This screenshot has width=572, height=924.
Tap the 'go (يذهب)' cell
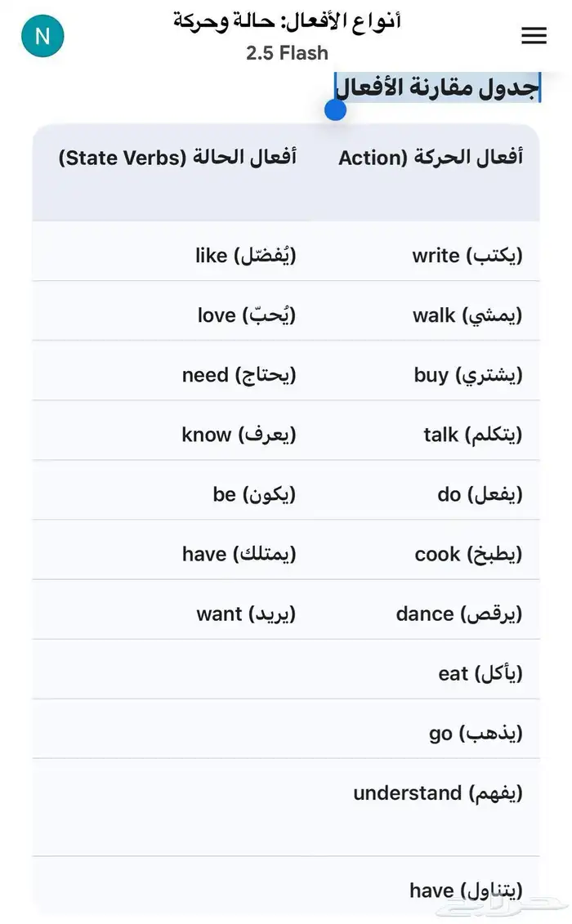click(476, 733)
